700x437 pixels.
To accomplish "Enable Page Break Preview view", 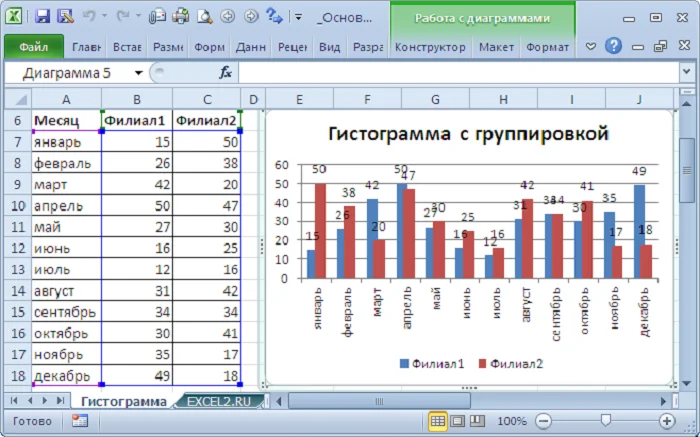I will coord(477,421).
